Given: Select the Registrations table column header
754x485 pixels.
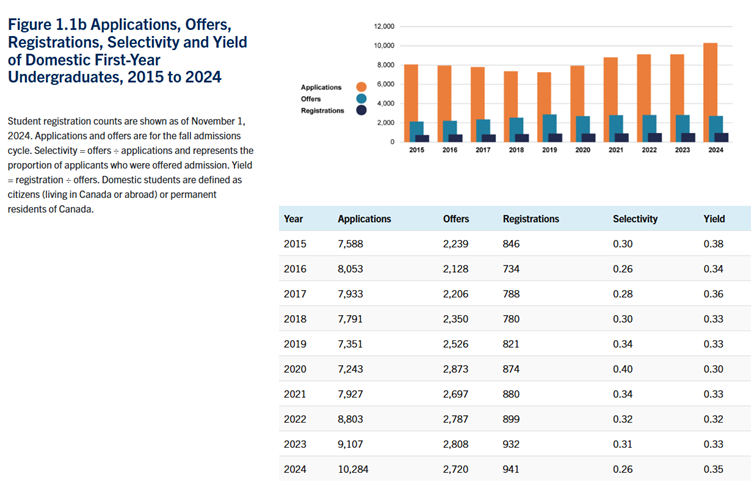Looking at the screenshot, I should pos(531,218).
